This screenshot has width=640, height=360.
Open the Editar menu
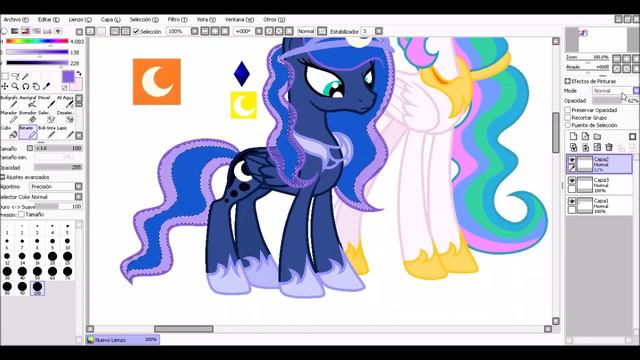point(49,20)
